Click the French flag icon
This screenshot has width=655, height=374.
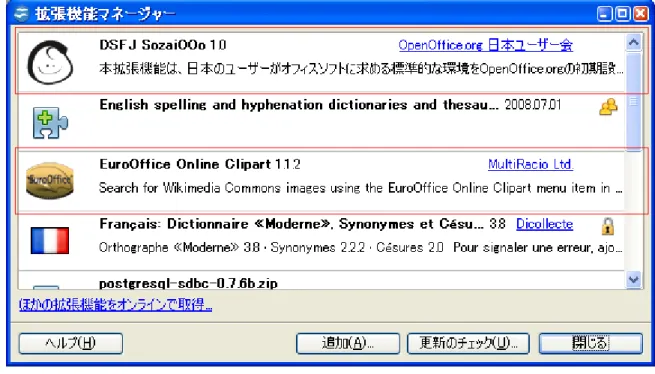coord(50,240)
